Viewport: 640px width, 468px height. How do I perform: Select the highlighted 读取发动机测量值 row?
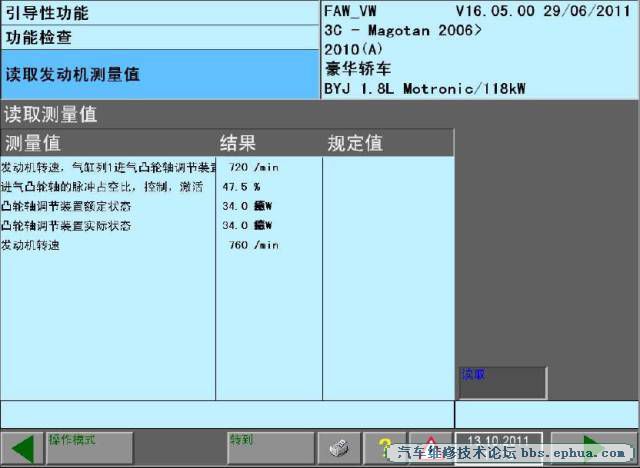160,75
